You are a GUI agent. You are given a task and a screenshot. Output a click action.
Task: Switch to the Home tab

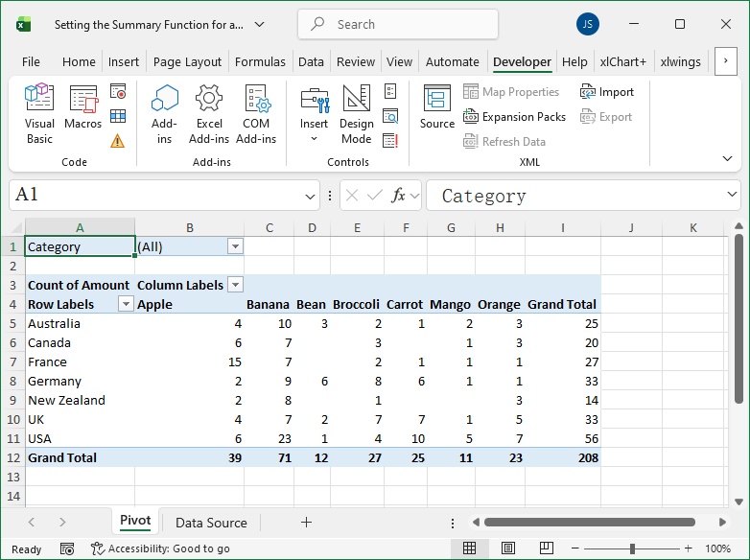click(x=79, y=61)
